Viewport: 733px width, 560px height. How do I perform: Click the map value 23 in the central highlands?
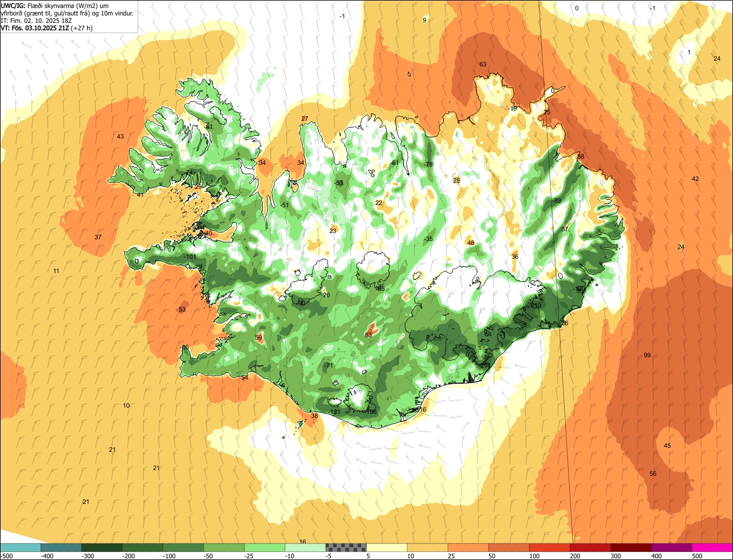(333, 231)
